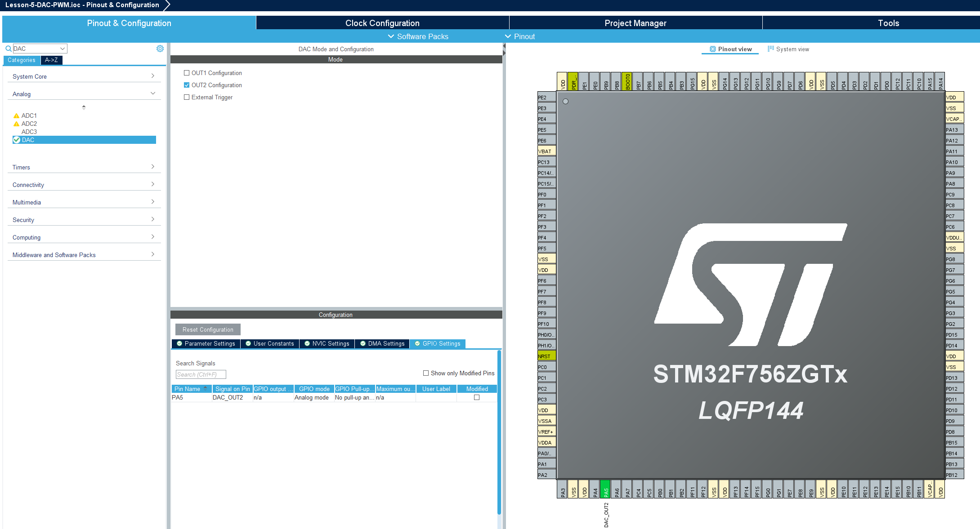Open the Pinout dropdown menu
Image resolution: width=980 pixels, height=529 pixels.
pyautogui.click(x=519, y=36)
